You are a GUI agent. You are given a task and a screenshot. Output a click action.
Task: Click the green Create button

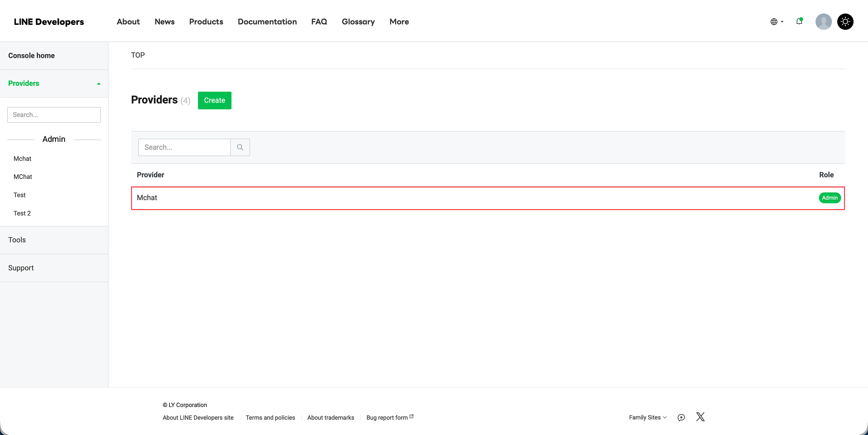coord(214,100)
